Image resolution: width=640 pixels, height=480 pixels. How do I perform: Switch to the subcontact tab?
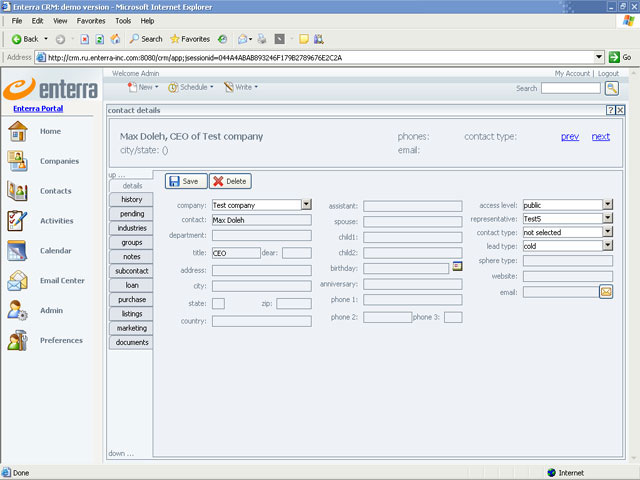tap(131, 271)
